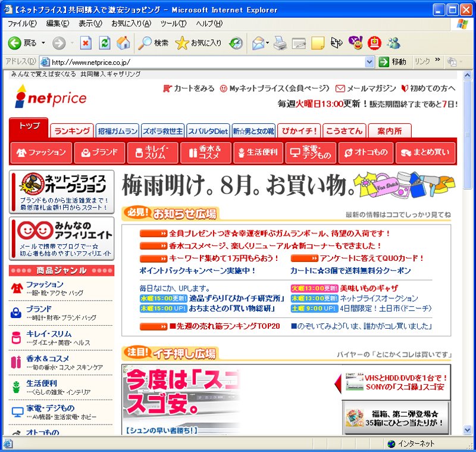The image size is (476, 452).
Task: Click the green 移動 Go button
Action: point(393,62)
